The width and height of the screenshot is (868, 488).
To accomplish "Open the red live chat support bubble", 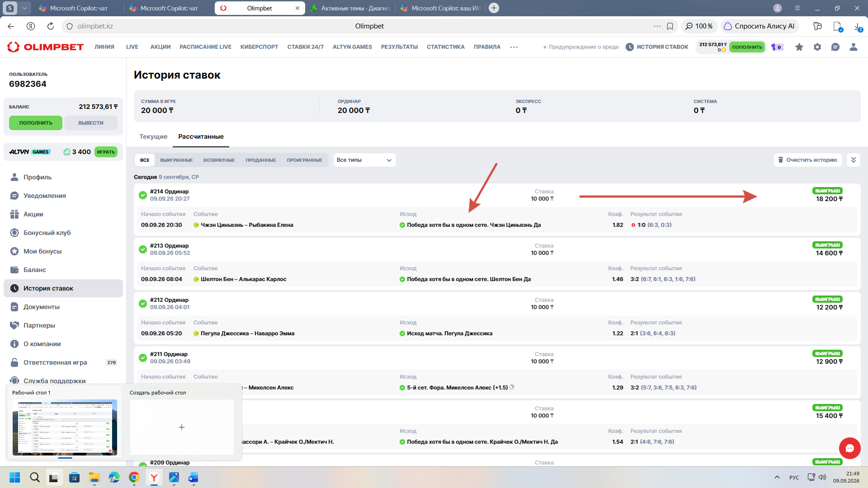I will coord(850,448).
